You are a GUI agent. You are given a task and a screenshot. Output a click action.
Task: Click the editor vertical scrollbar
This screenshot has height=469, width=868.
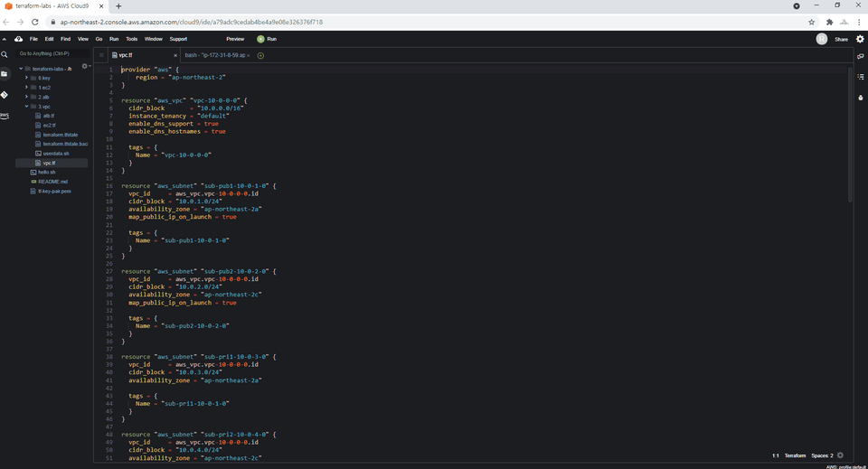pyautogui.click(x=850, y=135)
